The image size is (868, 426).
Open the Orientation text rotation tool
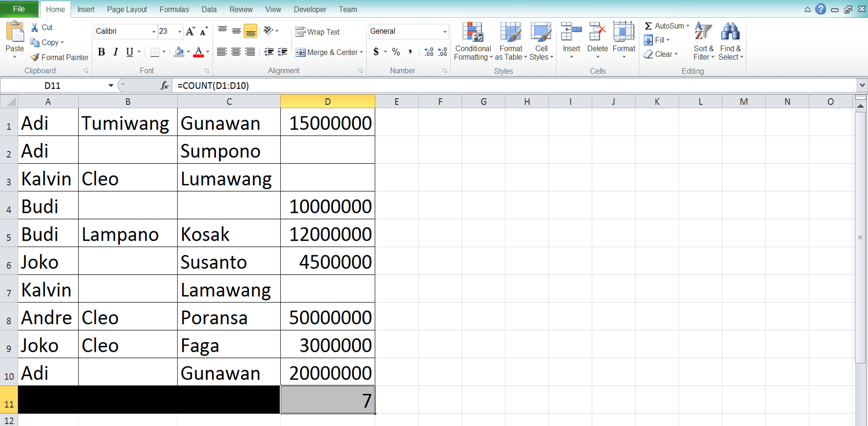click(x=269, y=31)
